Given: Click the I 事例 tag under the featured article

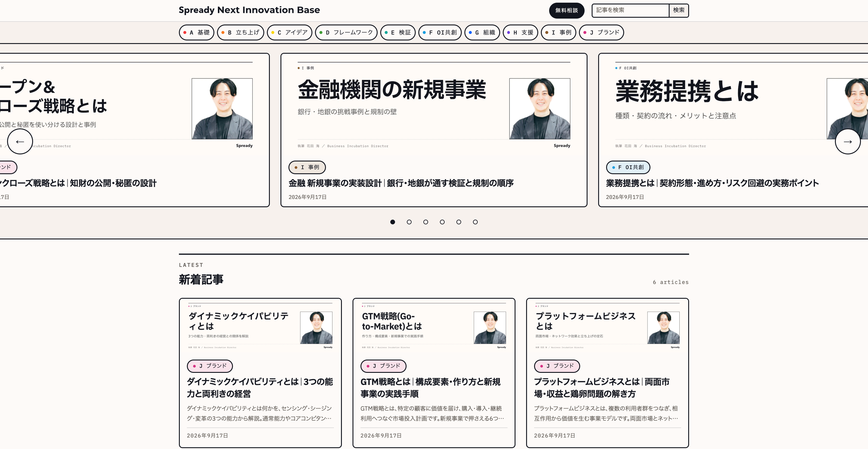Looking at the screenshot, I should click(307, 167).
